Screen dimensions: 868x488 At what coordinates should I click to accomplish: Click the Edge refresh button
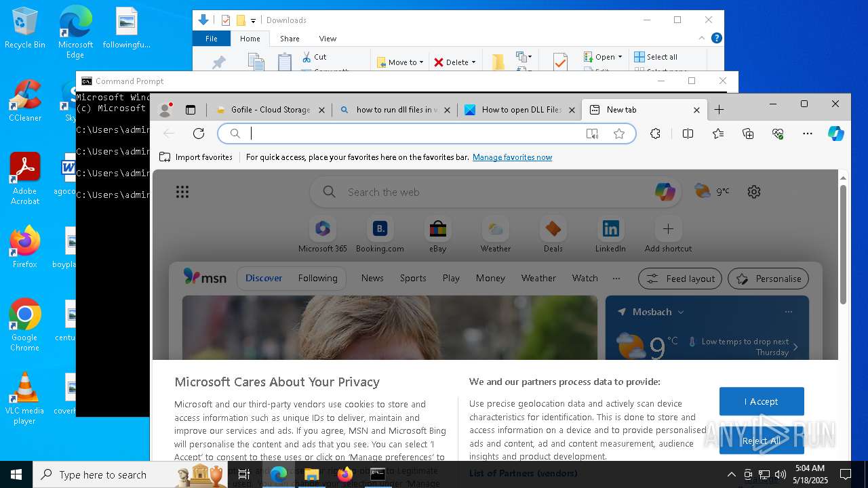[199, 134]
